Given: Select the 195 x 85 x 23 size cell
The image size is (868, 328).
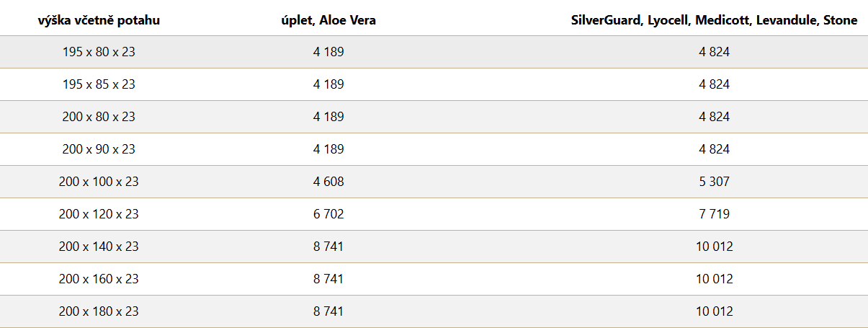Looking at the screenshot, I should pos(99,84).
